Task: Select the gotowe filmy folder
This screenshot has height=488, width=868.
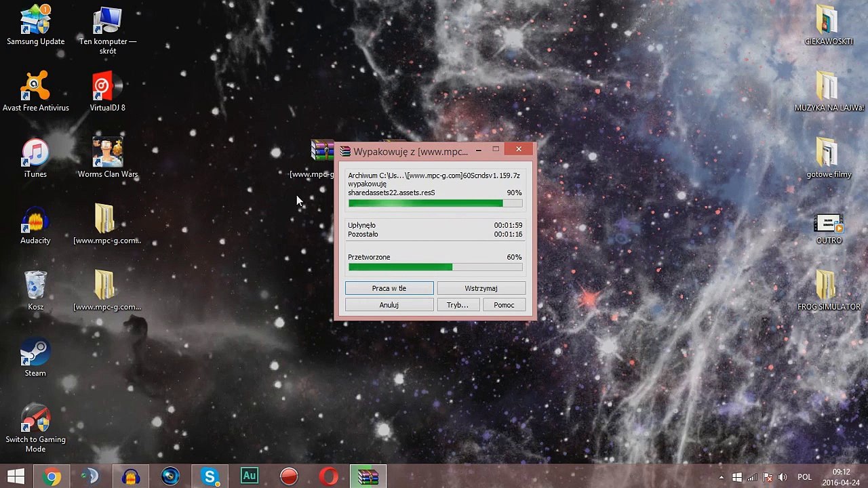Action: pos(828,159)
